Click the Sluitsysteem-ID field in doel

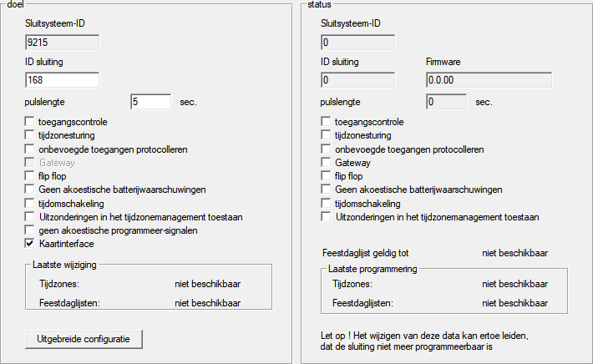[62, 42]
